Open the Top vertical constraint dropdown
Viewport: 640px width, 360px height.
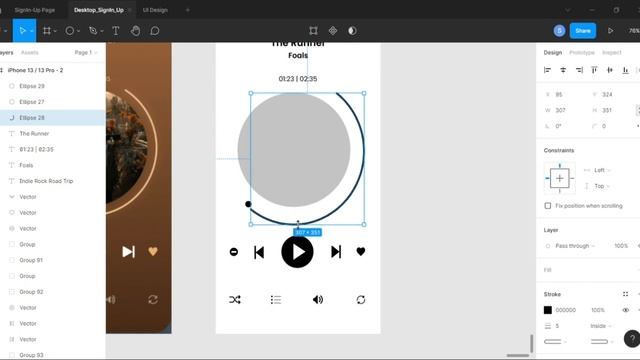602,186
